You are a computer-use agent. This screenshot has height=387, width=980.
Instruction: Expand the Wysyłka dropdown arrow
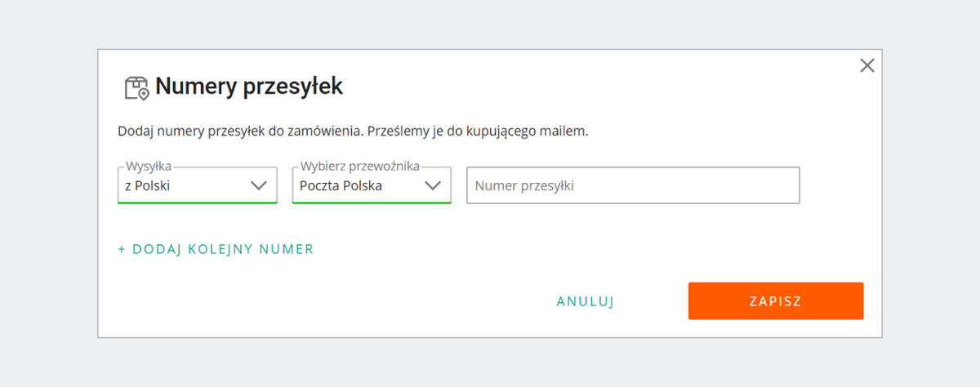coord(259,185)
